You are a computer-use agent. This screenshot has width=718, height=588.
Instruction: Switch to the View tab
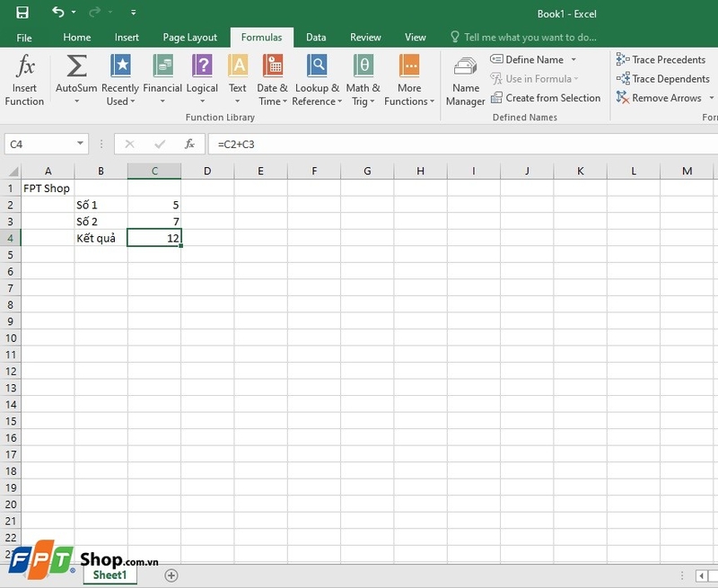pyautogui.click(x=416, y=38)
